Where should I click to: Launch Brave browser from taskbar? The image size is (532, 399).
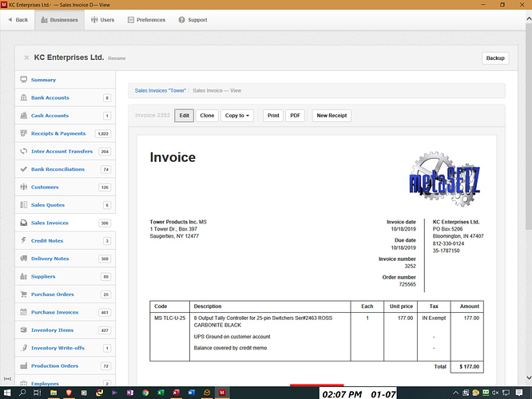pos(69,393)
